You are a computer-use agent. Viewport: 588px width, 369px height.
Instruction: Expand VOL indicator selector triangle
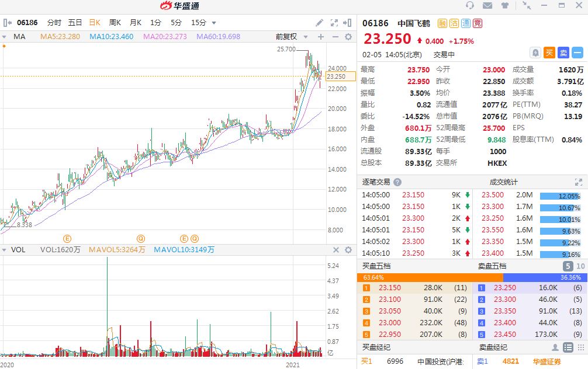4,250
